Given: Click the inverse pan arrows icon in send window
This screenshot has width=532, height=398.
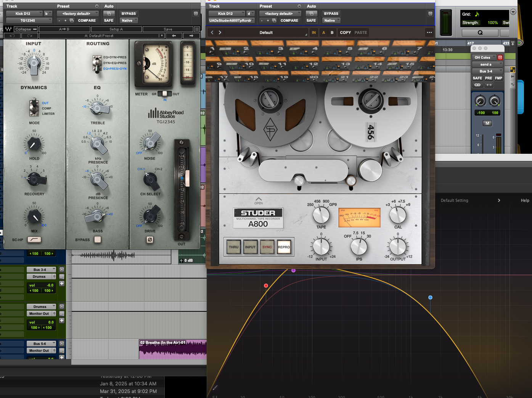Looking at the screenshot, I should click(x=489, y=85).
